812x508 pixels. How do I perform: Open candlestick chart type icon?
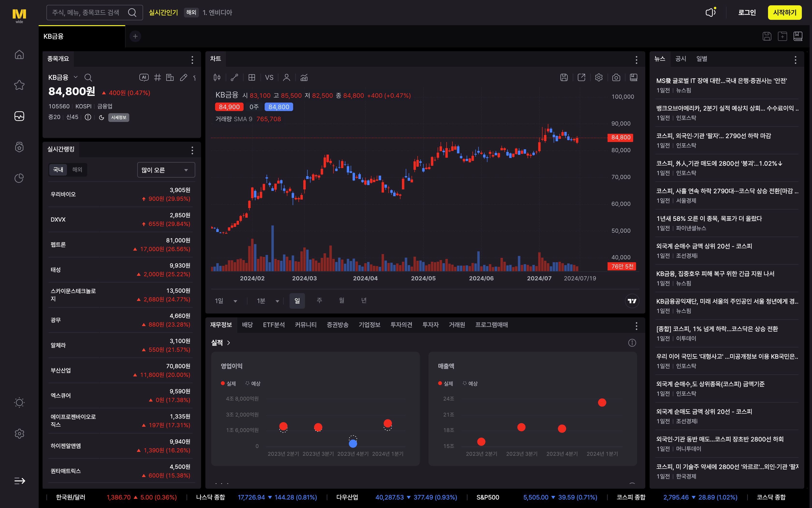217,78
